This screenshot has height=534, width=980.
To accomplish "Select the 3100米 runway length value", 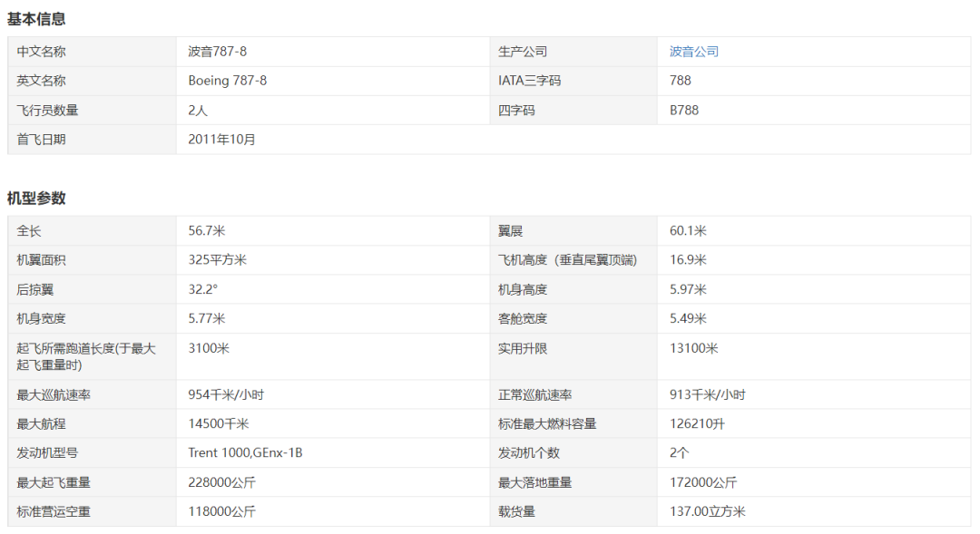I will 209,348.
